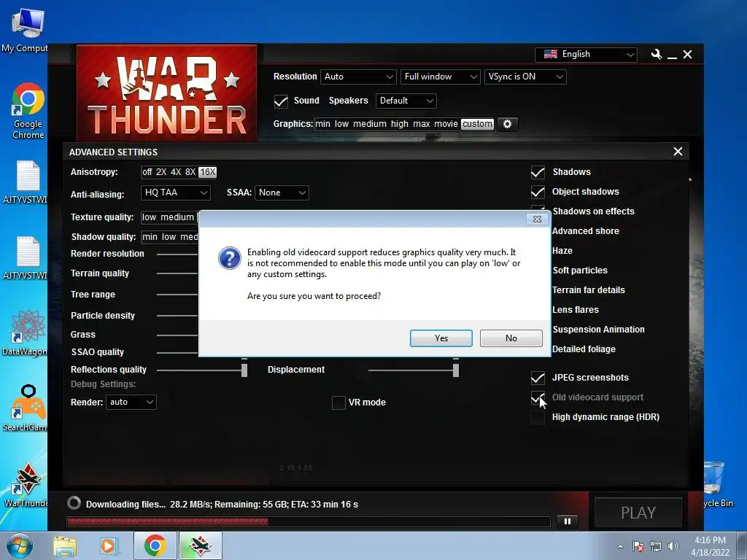Open Speakers Default dropdown

pos(406,101)
